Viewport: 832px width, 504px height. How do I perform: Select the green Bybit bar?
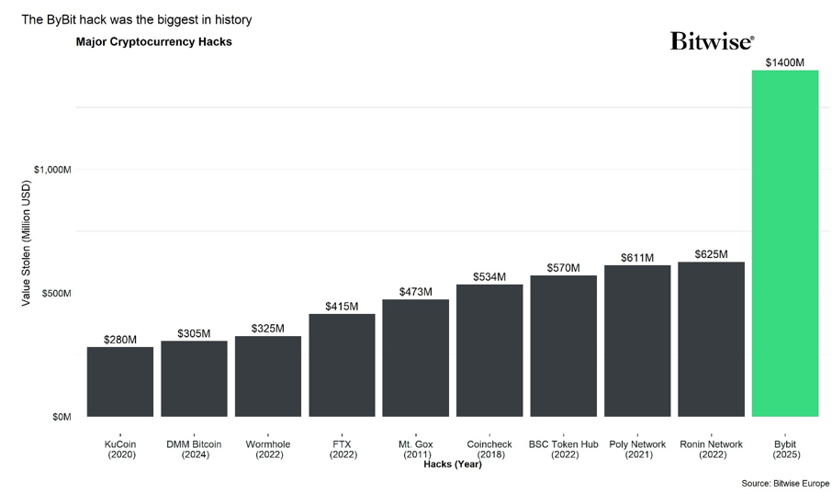[x=784, y=243]
